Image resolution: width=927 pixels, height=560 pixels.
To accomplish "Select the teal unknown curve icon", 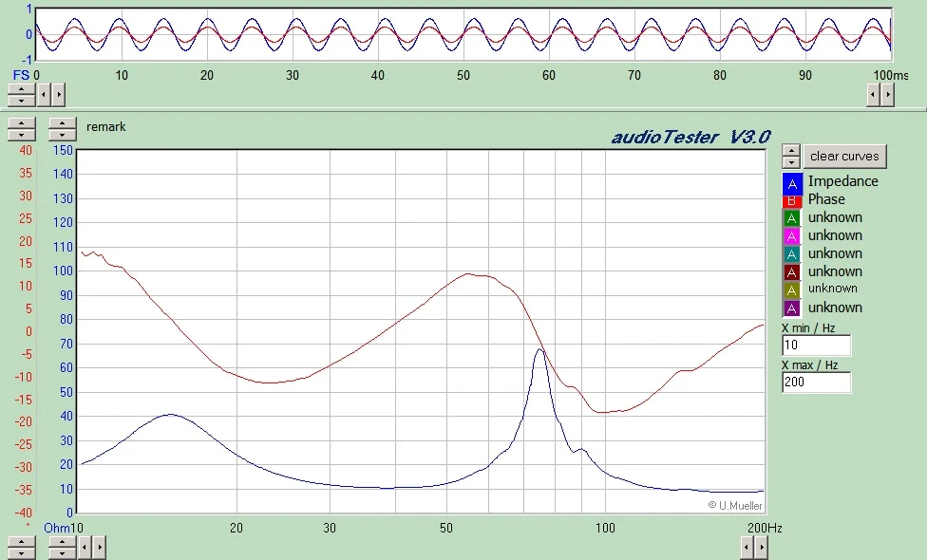I will tap(793, 253).
